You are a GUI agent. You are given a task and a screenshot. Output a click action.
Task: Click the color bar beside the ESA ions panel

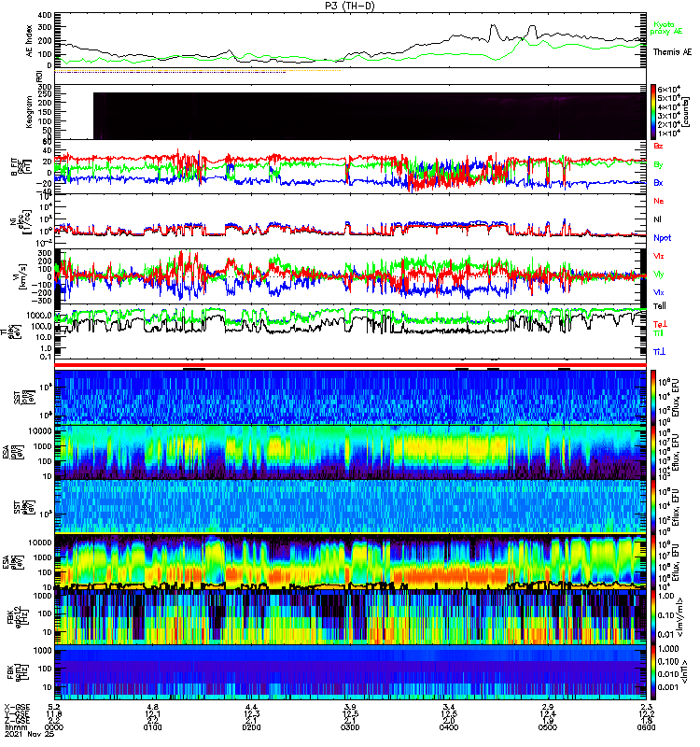(653, 453)
